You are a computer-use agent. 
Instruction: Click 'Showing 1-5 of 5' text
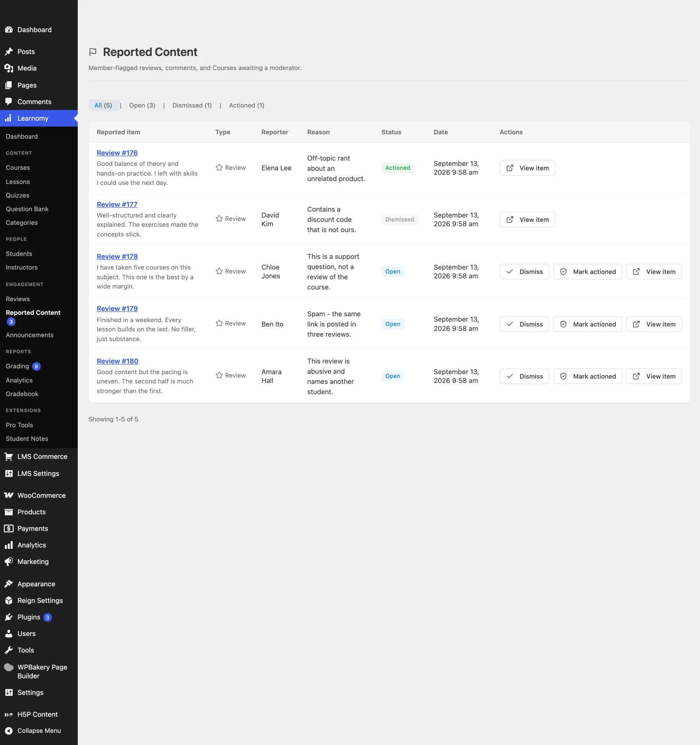[x=113, y=419]
